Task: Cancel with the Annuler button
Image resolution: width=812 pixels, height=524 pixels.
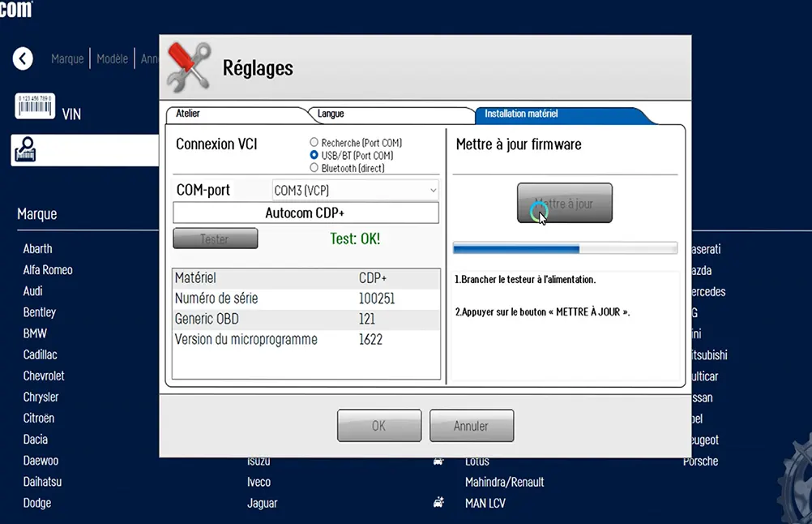Action: click(x=471, y=426)
